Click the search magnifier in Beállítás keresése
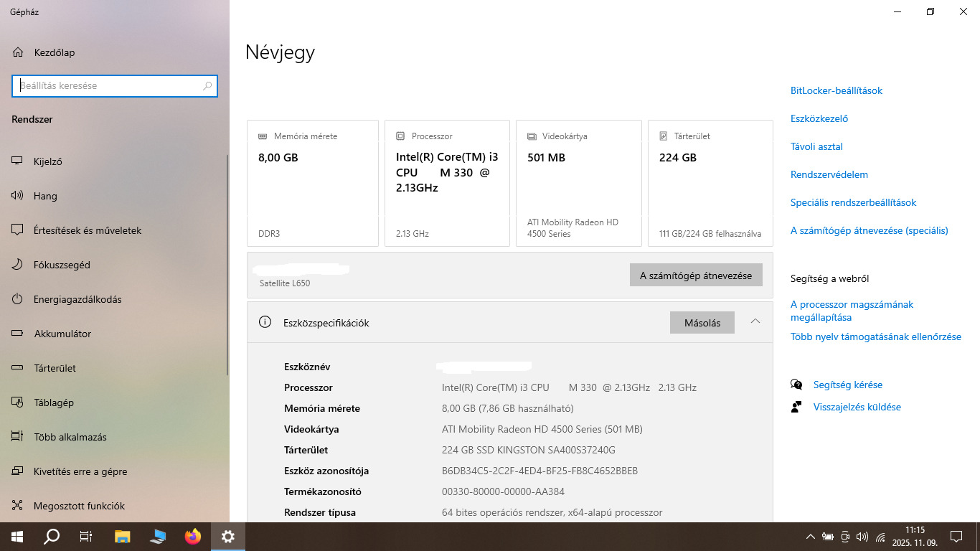Viewport: 980px width, 551px height. point(207,85)
